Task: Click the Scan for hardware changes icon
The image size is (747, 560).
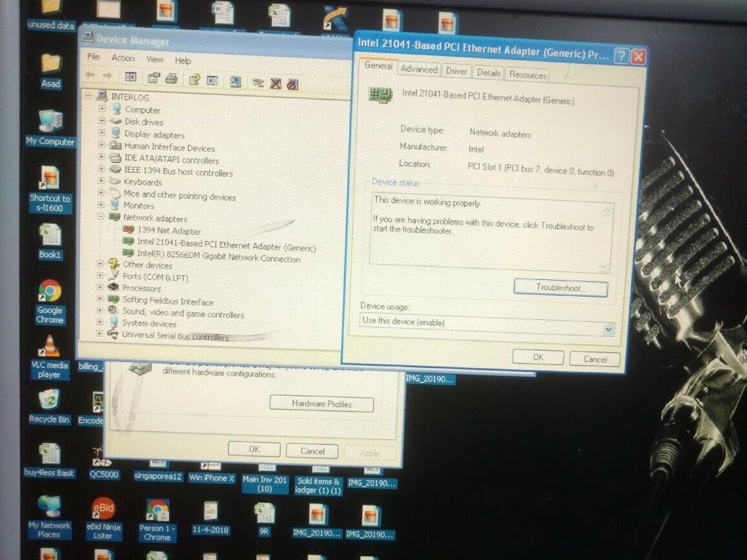Action: [x=235, y=81]
